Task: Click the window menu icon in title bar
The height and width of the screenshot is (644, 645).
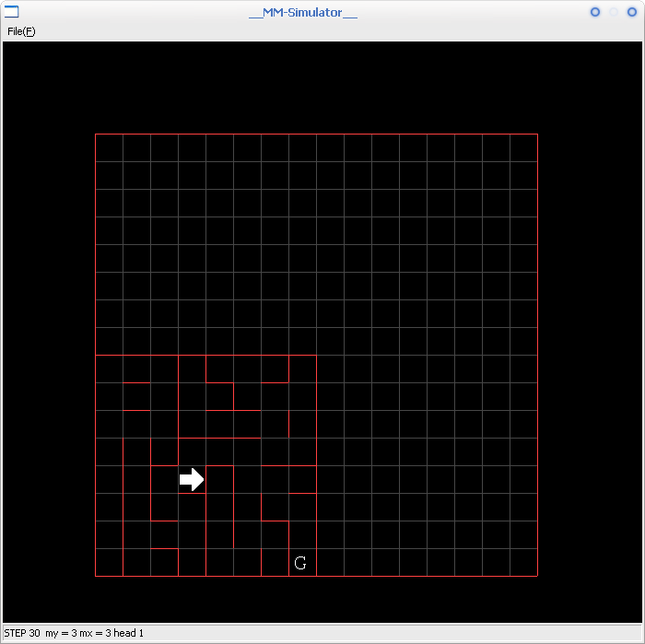Action: tap(11, 12)
